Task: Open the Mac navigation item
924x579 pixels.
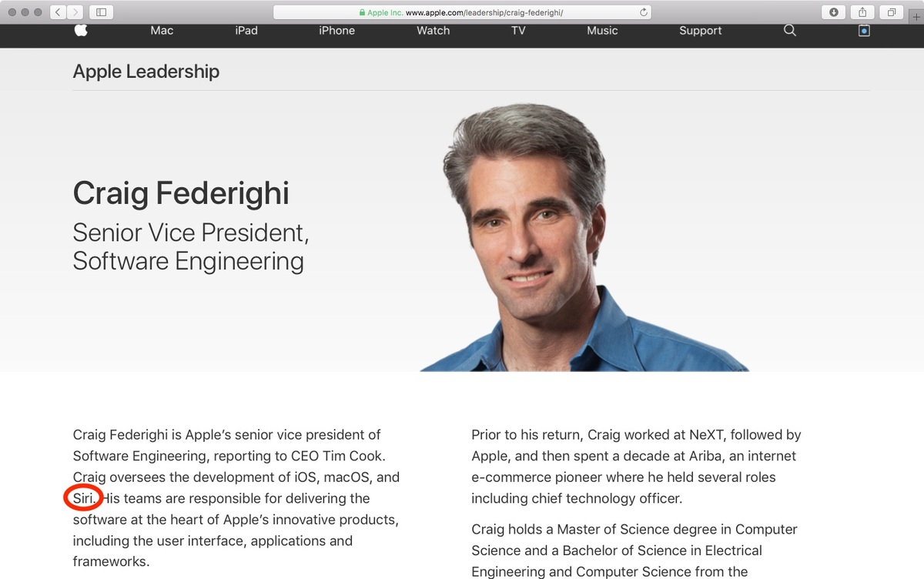Action: tap(162, 31)
